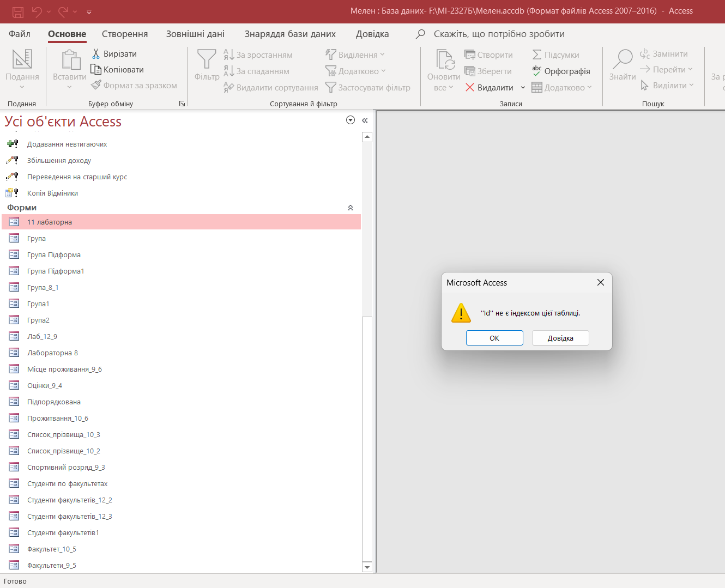The image size is (725, 588).
Task: Open the Зовнішні дані tab
Action: (x=195, y=34)
